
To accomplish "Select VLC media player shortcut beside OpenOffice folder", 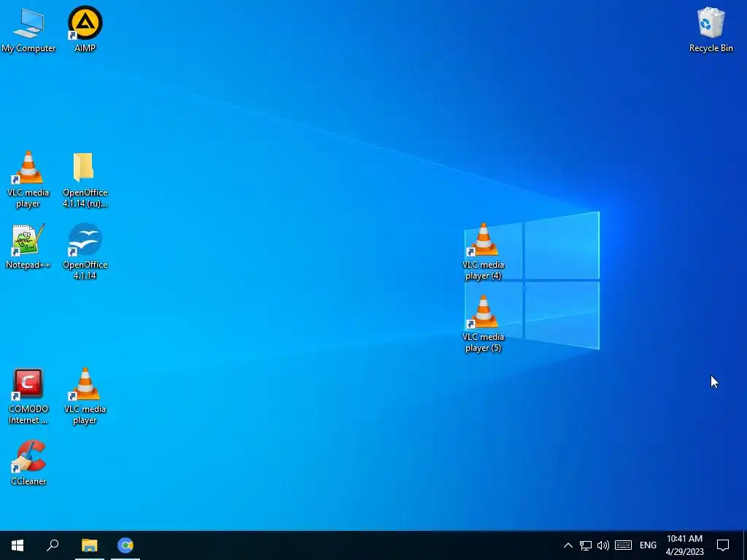I will (28, 179).
